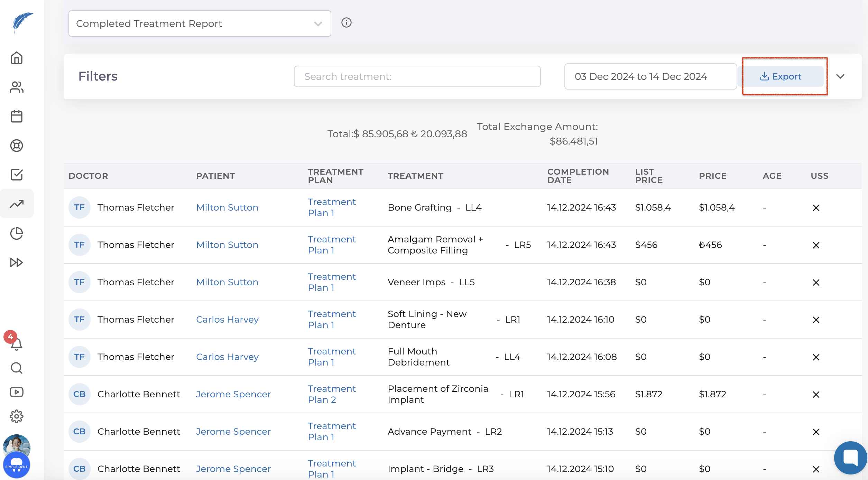Click the Export button

781,76
